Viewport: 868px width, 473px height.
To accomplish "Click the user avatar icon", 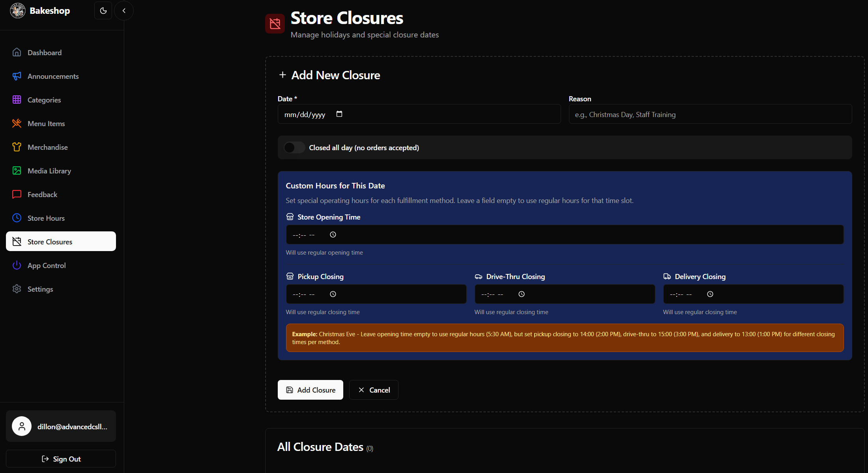I will pyautogui.click(x=22, y=426).
